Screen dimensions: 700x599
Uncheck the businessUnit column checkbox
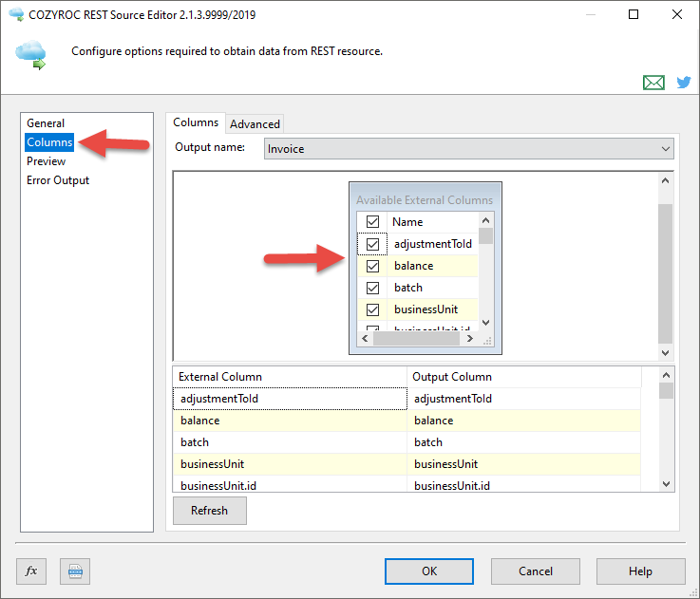point(372,309)
